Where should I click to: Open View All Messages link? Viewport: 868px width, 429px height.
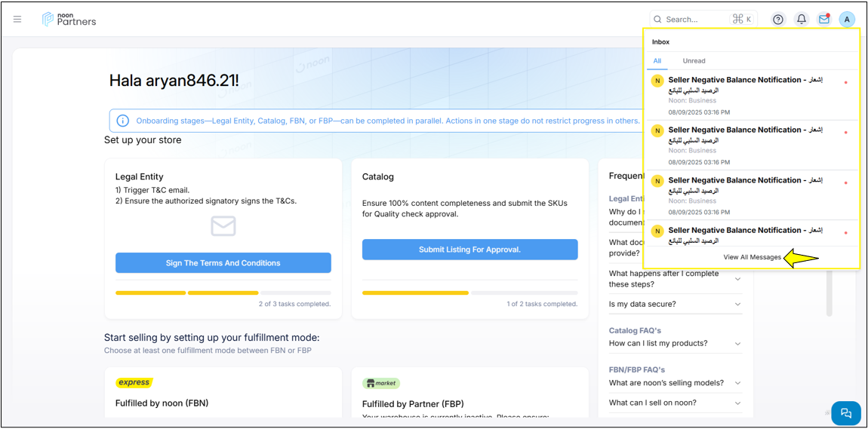click(752, 257)
